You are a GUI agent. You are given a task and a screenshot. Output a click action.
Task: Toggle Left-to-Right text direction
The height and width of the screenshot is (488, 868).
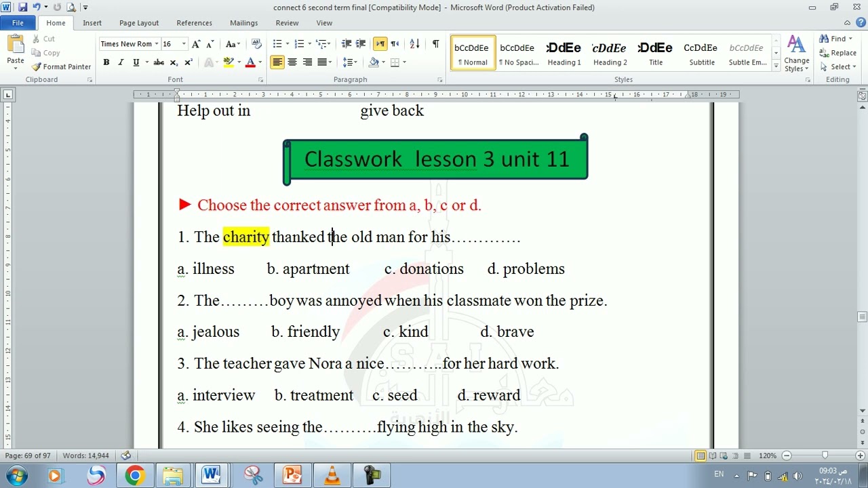(x=380, y=44)
